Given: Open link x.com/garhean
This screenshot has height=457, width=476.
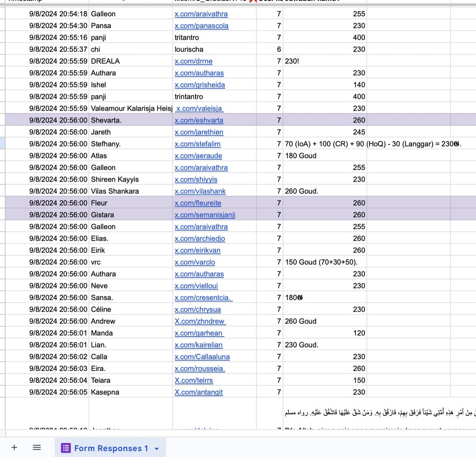Looking at the screenshot, I should (x=199, y=333).
